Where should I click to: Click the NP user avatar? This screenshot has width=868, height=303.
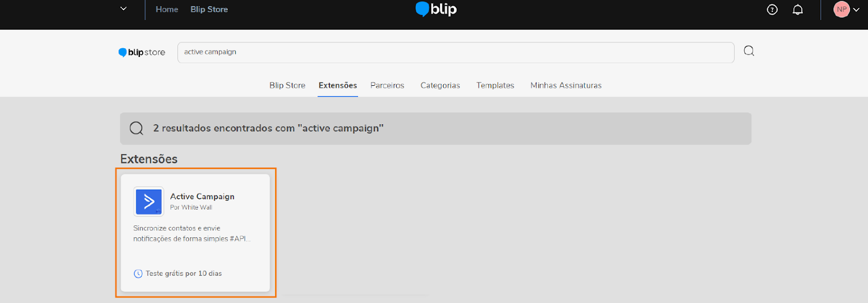(x=841, y=9)
